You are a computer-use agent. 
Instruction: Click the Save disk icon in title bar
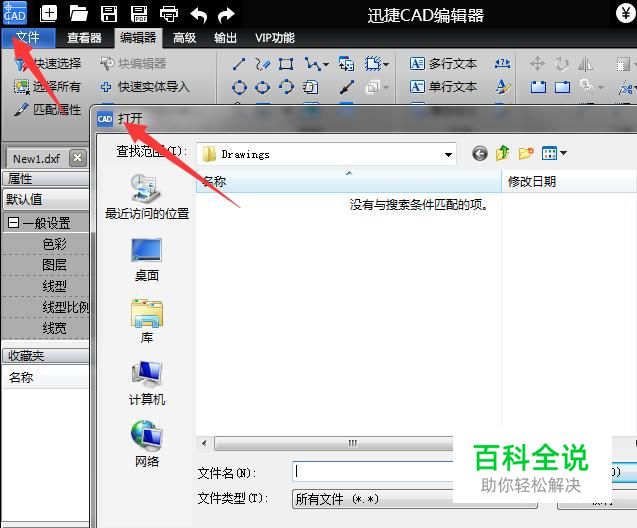(x=109, y=14)
